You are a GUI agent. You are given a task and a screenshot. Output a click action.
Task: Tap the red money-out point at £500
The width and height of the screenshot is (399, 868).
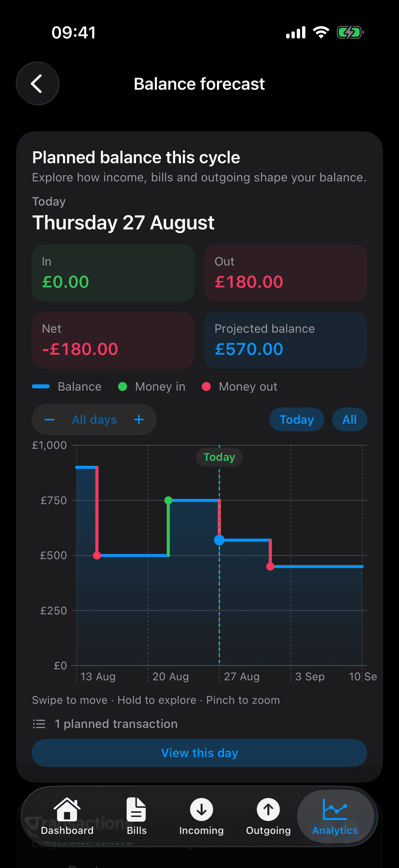click(97, 555)
